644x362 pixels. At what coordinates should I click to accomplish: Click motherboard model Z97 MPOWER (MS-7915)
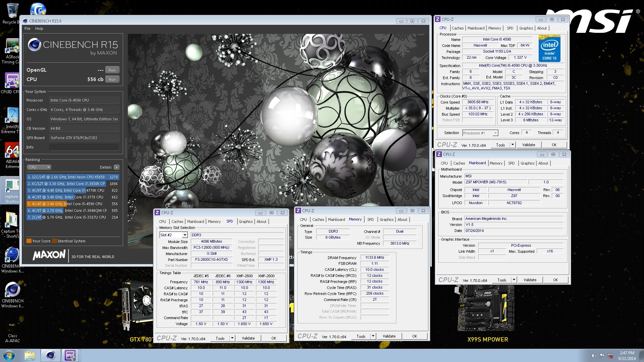(496, 182)
